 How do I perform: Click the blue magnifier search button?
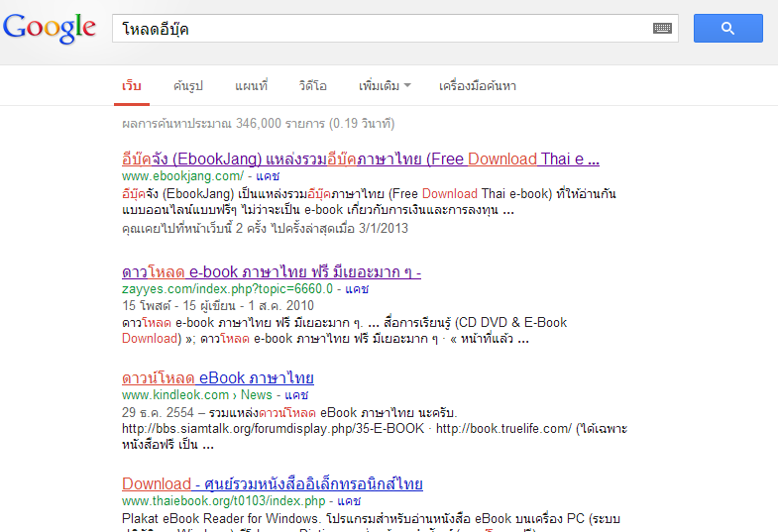pos(727,29)
